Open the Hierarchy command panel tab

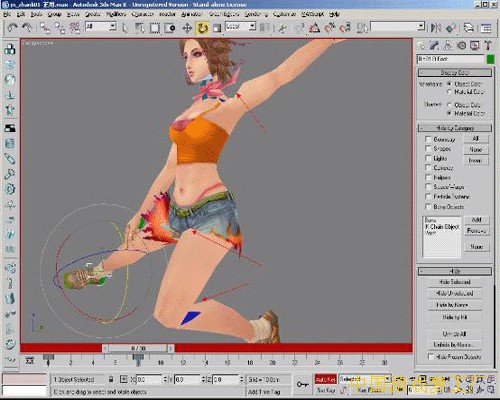[448, 45]
